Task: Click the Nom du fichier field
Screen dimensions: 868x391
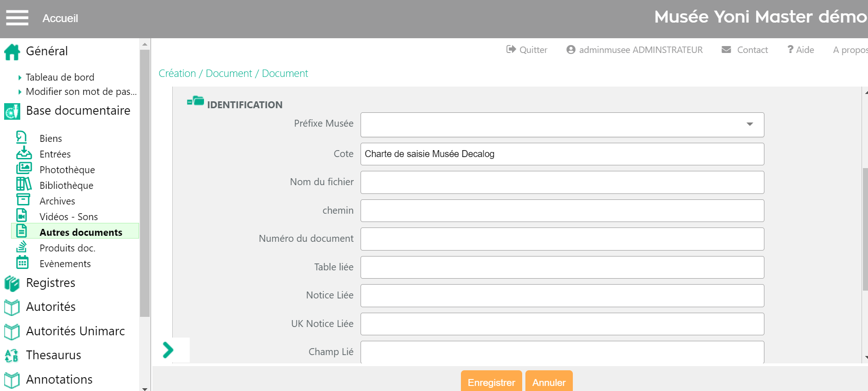Action: coord(562,182)
